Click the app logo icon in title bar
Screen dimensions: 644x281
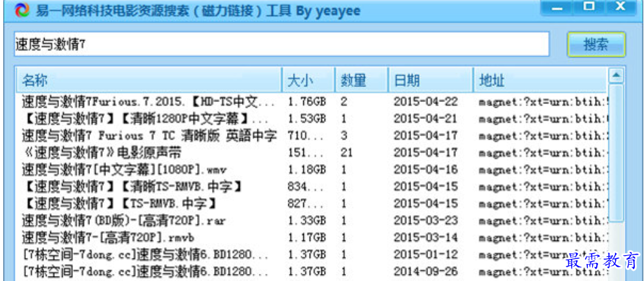pyautogui.click(x=21, y=10)
